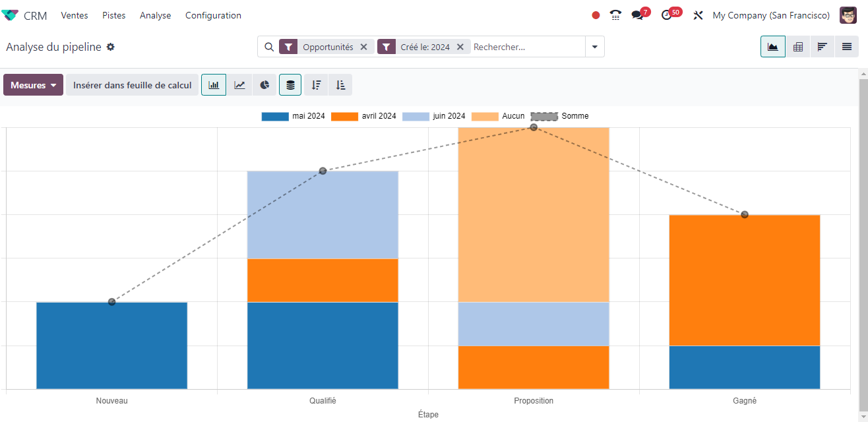The height and width of the screenshot is (422, 868).
Task: Remove the Créé le: 2024 filter
Action: [460, 47]
